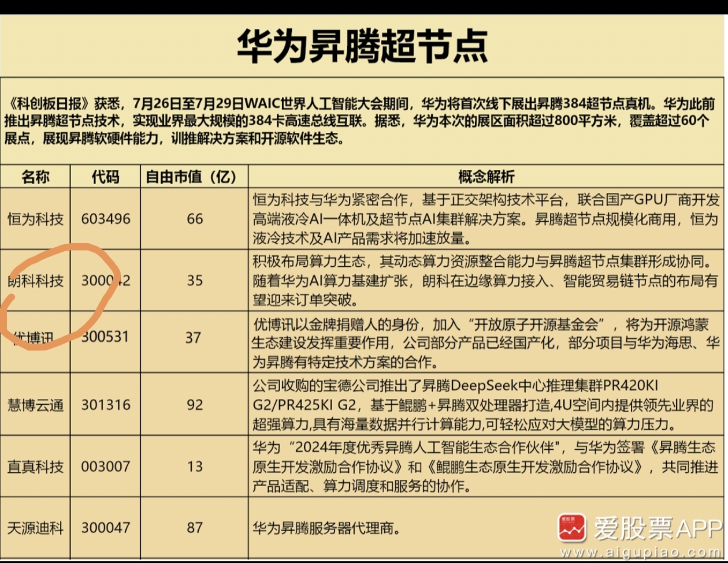Select the 慧博云通 name cell

[x=36, y=405]
